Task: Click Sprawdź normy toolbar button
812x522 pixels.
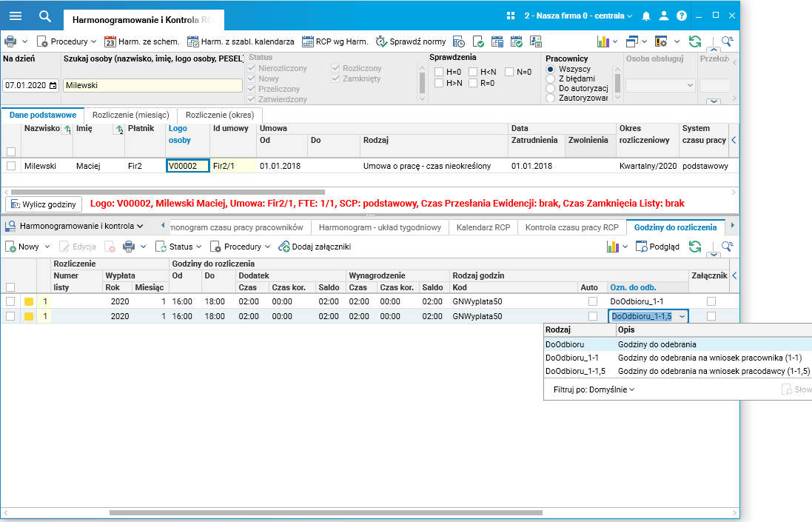Action: [x=411, y=41]
